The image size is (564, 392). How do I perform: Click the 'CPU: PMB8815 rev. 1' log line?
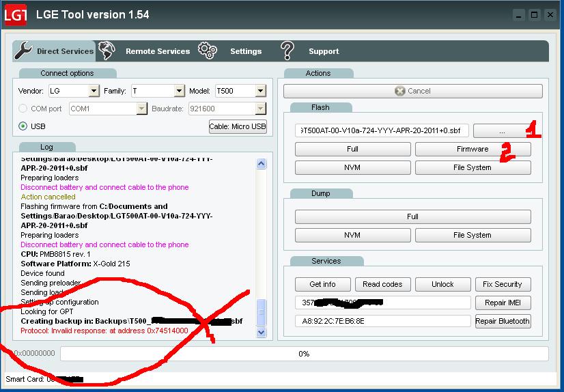55,254
